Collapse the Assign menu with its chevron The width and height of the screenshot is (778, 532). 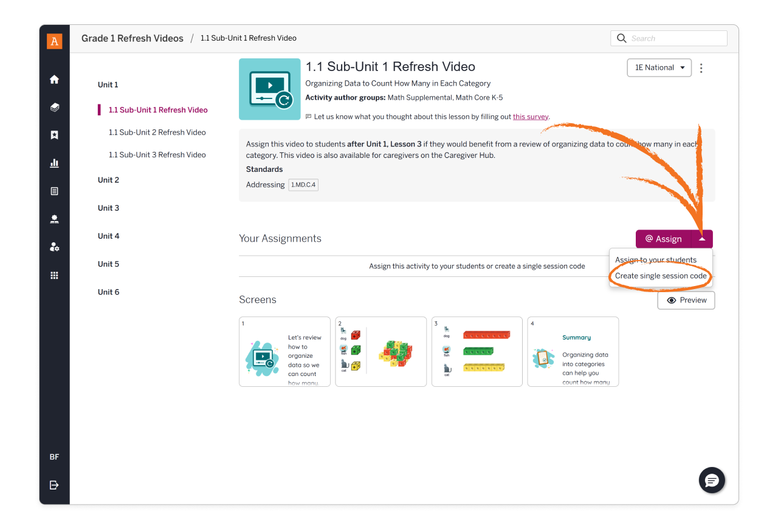pyautogui.click(x=703, y=239)
